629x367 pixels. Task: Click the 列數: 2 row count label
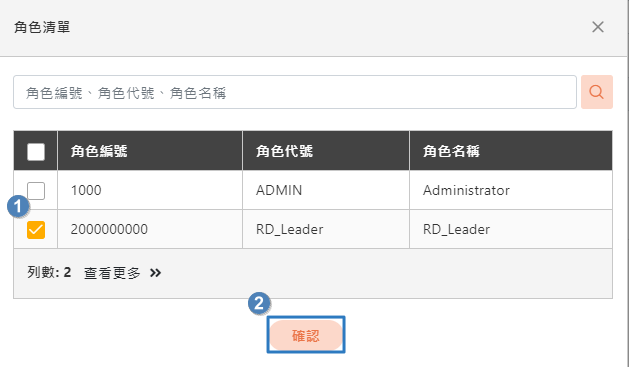click(x=49, y=273)
